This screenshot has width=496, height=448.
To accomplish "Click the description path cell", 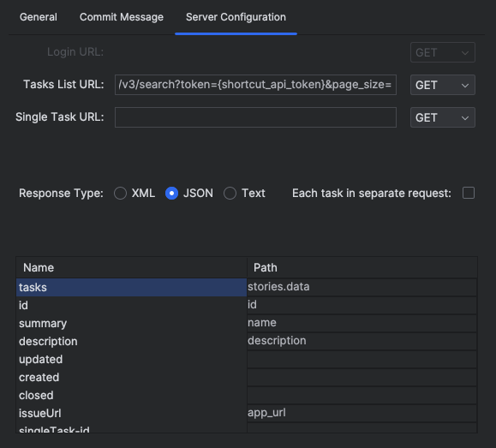I will click(x=362, y=342).
